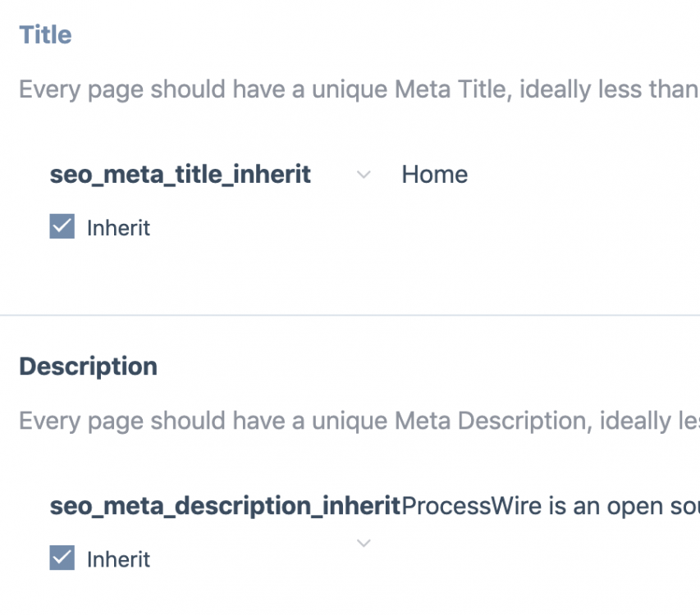Viewport: 700px width, 615px height.
Task: Expand the chevron beside seo_meta_title_inherit
Action: pyautogui.click(x=364, y=175)
